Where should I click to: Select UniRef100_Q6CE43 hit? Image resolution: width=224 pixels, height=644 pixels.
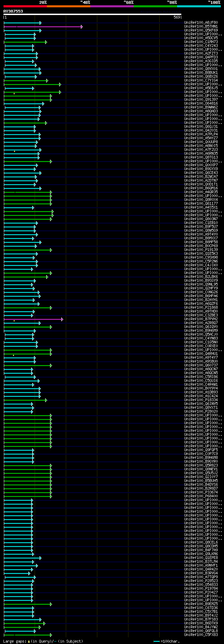pyautogui.click(x=201, y=173)
